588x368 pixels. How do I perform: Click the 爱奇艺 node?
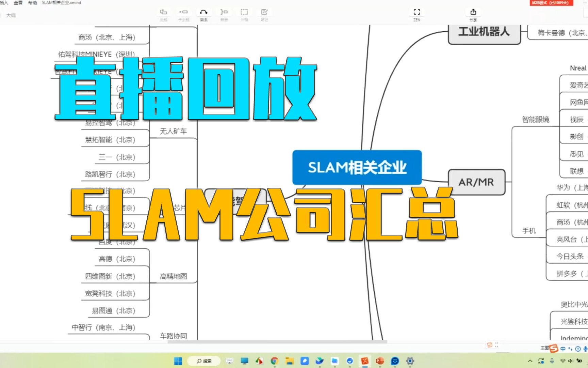tap(578, 85)
